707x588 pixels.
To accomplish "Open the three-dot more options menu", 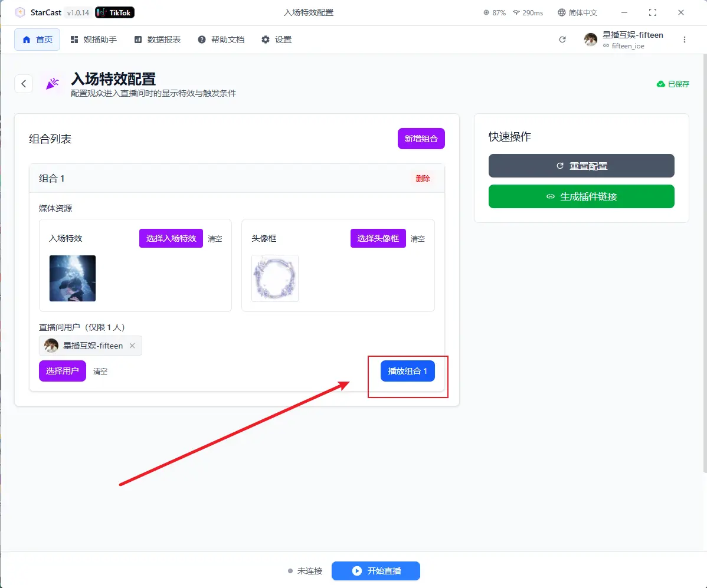I will pos(685,40).
